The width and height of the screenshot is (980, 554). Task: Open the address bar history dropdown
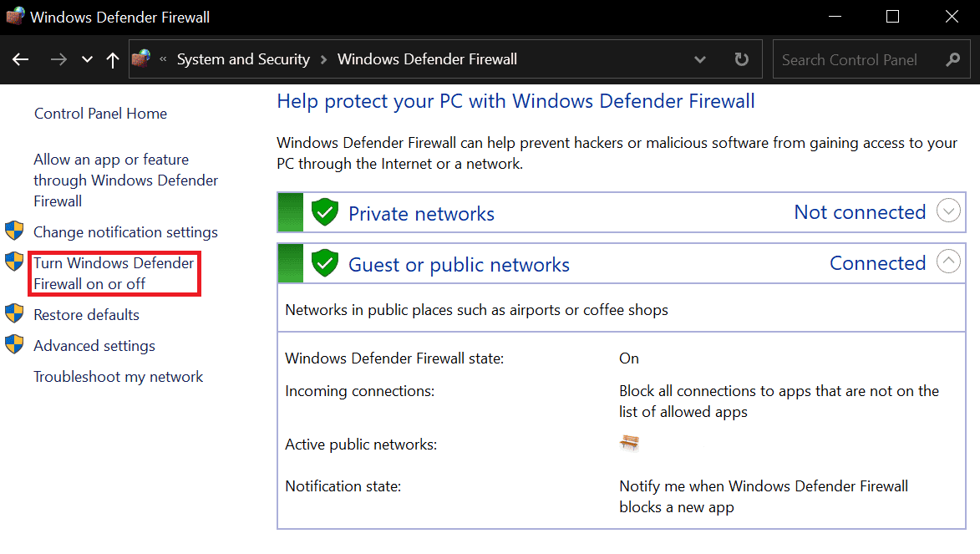(700, 58)
